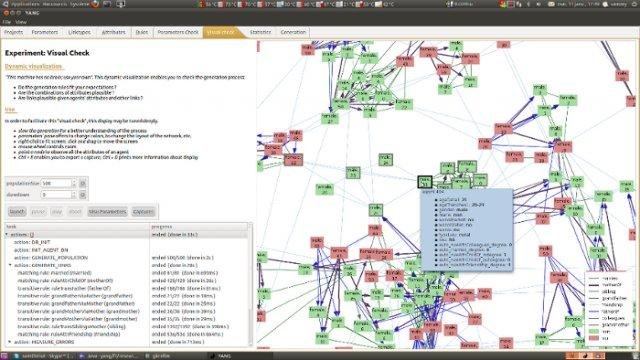Click the task list vertical scrollbar
Image resolution: width=640 pixels, height=360 pixels.
[250, 284]
